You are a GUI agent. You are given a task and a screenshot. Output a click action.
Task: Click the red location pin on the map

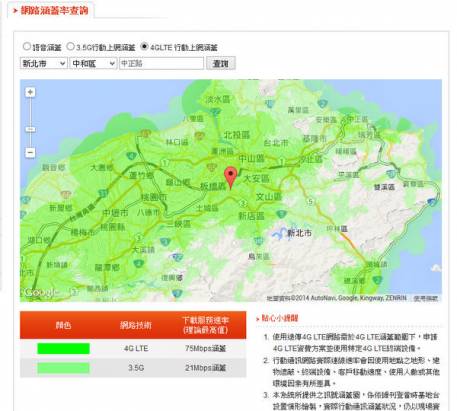230,178
